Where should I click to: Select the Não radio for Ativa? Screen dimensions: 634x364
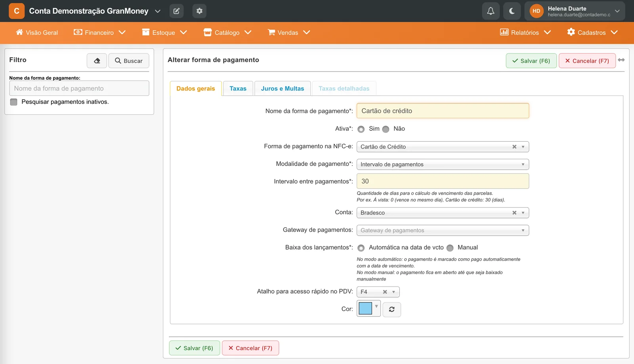(386, 129)
